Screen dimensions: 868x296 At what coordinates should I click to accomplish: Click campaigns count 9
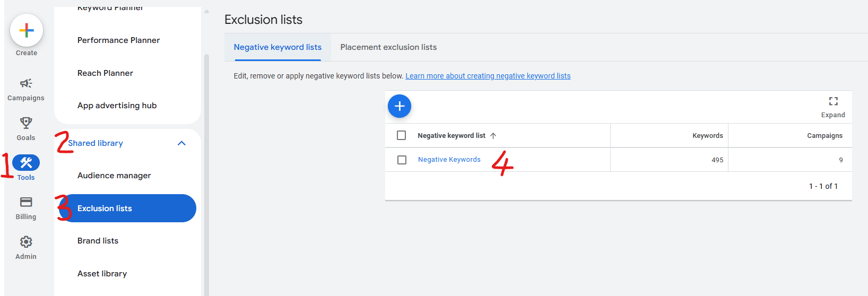point(840,160)
